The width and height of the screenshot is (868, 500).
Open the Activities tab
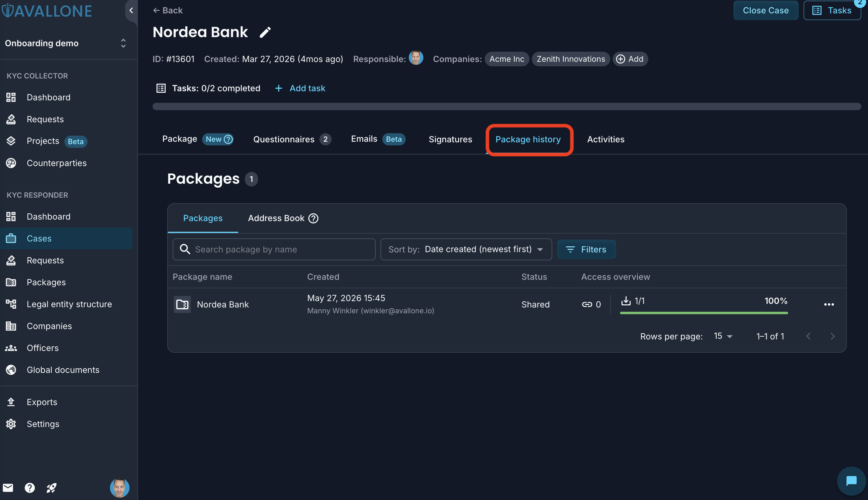[x=605, y=139]
